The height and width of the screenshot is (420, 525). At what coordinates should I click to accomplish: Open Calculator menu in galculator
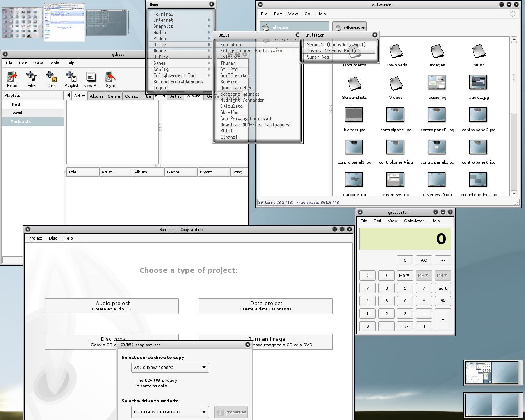(414, 221)
